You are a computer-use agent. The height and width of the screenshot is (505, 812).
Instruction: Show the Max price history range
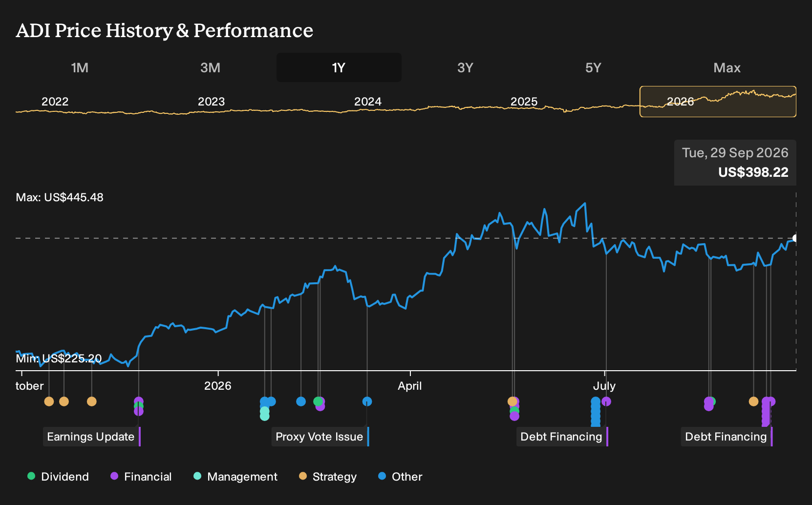(x=727, y=67)
